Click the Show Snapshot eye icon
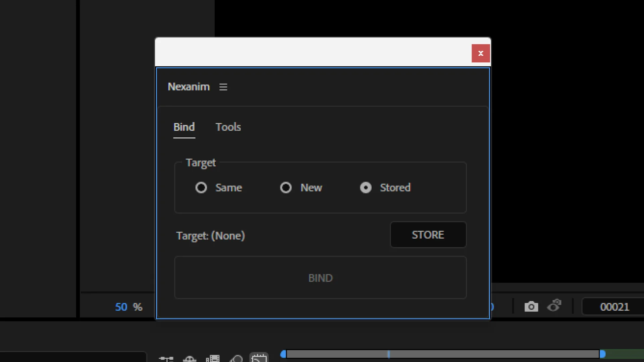The image size is (644, 362). click(x=554, y=305)
